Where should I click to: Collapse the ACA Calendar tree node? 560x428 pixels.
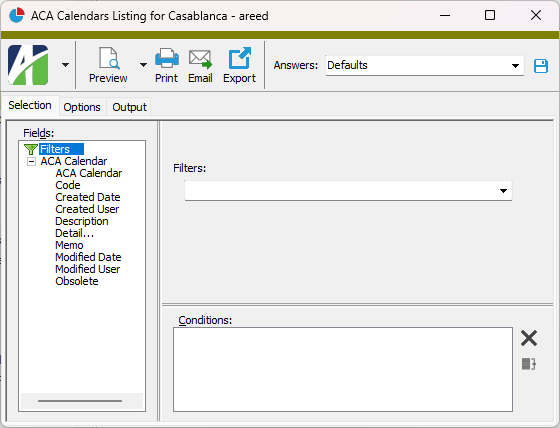31,161
